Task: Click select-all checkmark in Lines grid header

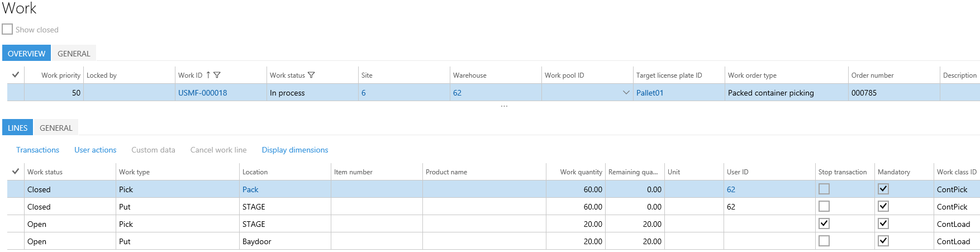Action: [x=16, y=172]
